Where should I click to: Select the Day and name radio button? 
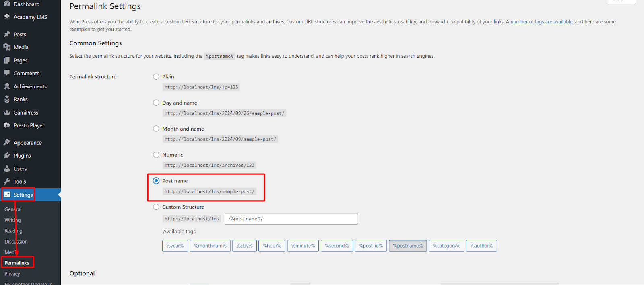point(156,103)
